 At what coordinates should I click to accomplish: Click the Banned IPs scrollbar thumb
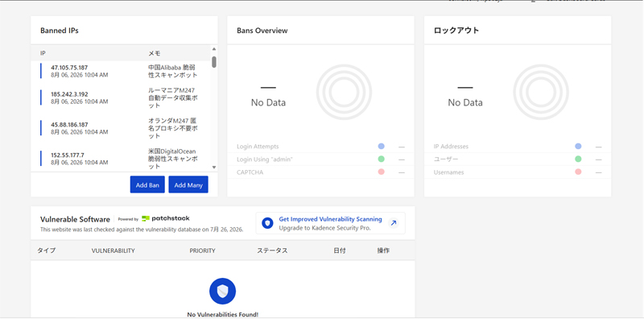(214, 62)
